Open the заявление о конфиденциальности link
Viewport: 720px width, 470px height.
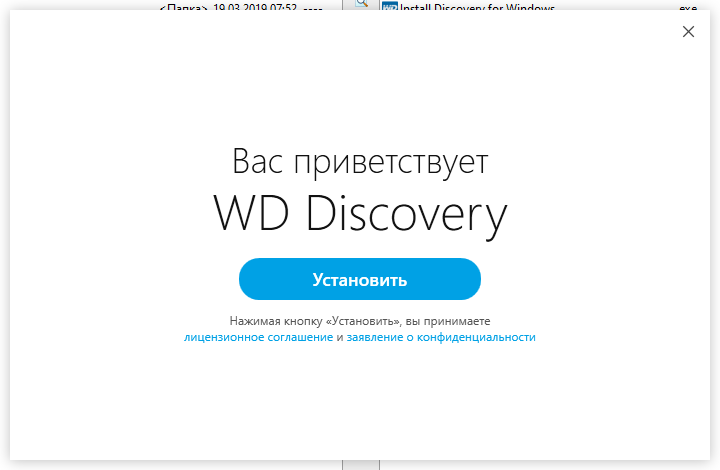(x=441, y=337)
